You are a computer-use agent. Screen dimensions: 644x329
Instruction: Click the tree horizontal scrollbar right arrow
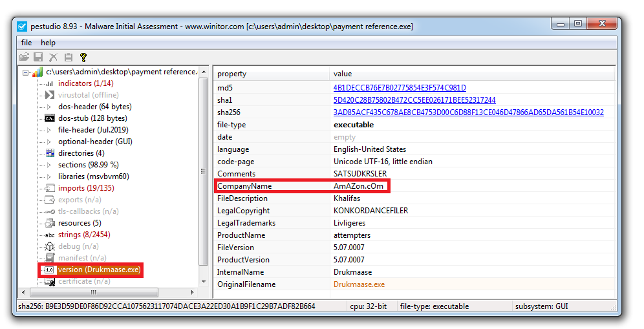pyautogui.click(x=192, y=292)
